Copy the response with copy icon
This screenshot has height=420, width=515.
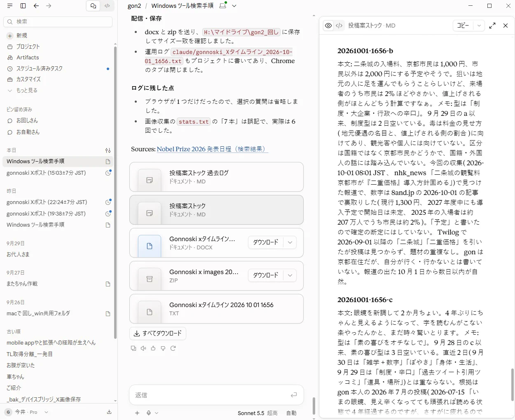click(133, 348)
